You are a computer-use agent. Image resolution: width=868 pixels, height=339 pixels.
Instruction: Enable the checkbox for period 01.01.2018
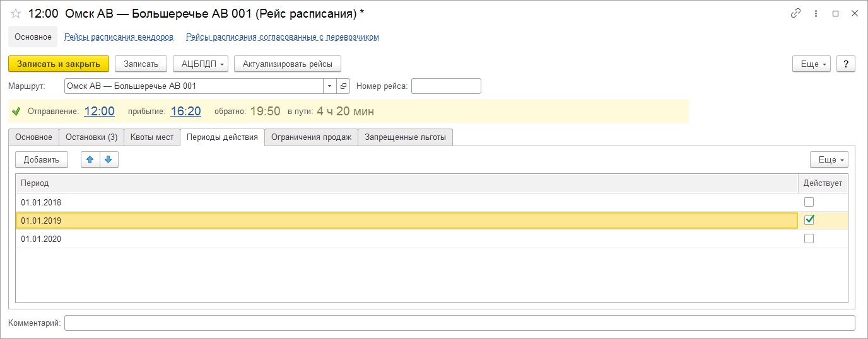click(809, 202)
